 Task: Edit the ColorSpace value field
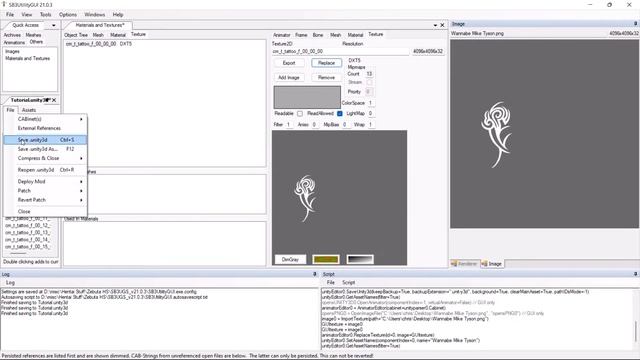(x=371, y=103)
